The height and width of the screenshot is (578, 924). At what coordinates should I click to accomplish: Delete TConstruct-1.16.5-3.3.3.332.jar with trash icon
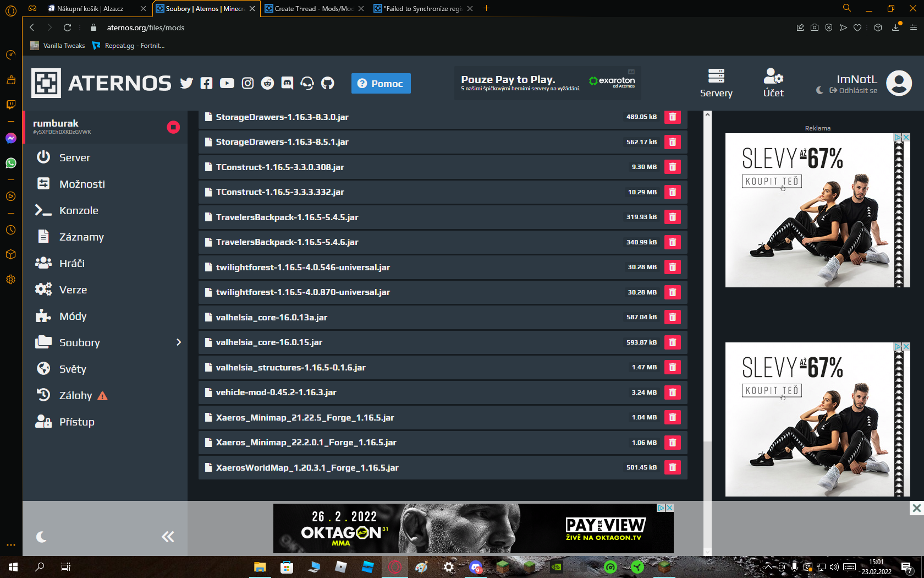tap(672, 192)
